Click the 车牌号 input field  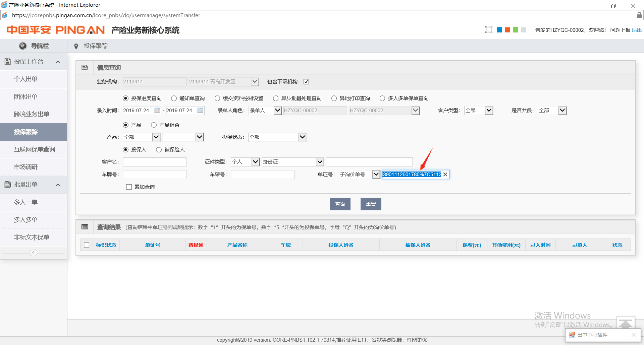coord(155,175)
